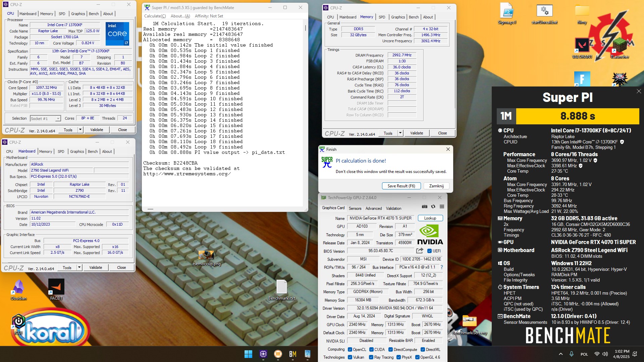This screenshot has width=644, height=362.
Task: Select the FACEIT desktop shortcut
Action: (x=56, y=290)
